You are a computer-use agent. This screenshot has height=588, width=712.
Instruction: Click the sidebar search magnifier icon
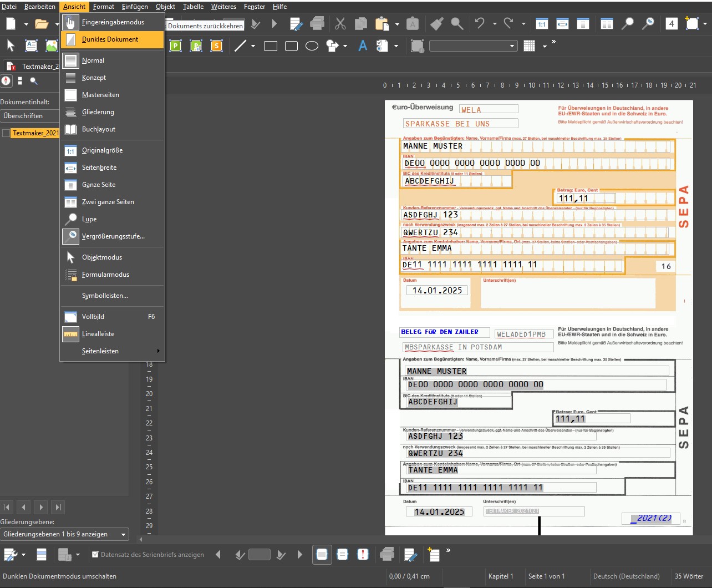pos(34,81)
